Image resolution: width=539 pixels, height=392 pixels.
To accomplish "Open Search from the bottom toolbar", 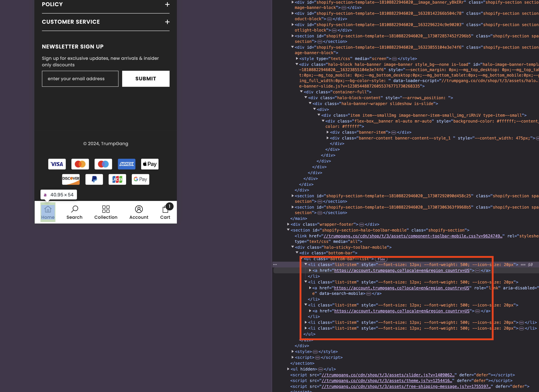I will click(74, 209).
